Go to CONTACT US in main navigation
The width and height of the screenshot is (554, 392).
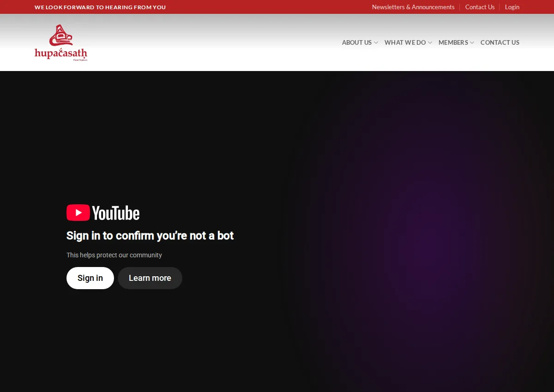coord(500,42)
